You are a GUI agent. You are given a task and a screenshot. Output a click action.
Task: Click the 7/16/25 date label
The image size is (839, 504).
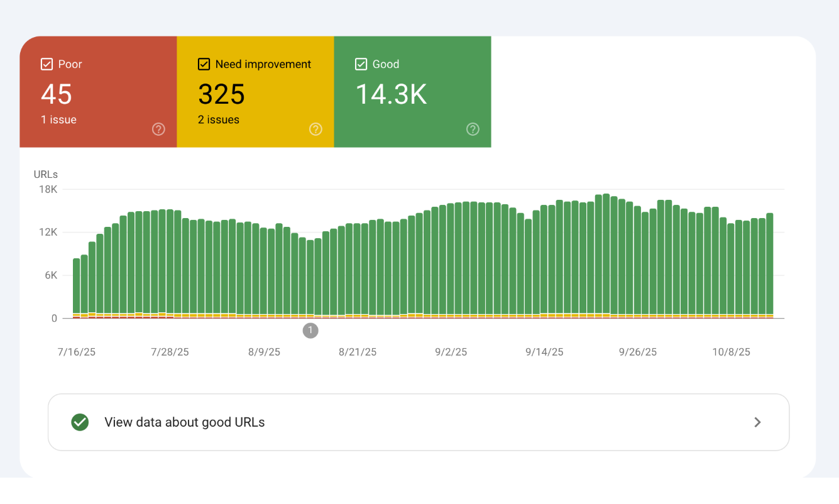point(77,352)
